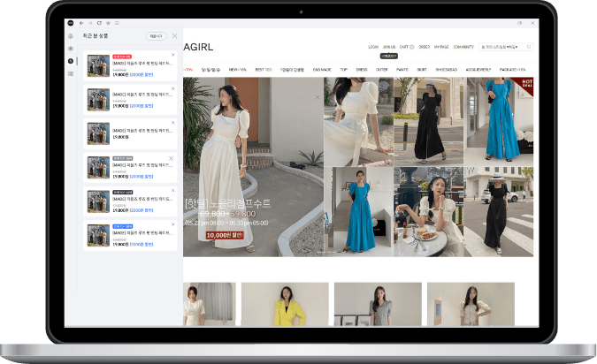Click the browser window restore icon
This screenshot has width=597, height=364.
[x=520, y=23]
